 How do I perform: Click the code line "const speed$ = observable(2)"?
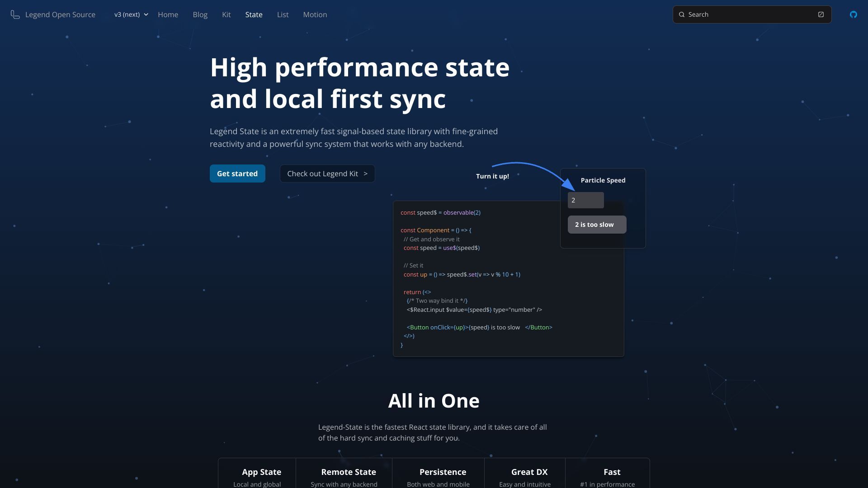(x=440, y=212)
